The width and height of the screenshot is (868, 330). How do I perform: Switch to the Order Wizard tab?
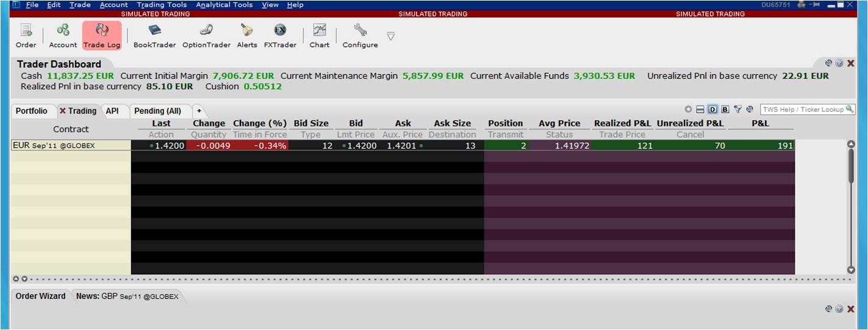pos(40,296)
